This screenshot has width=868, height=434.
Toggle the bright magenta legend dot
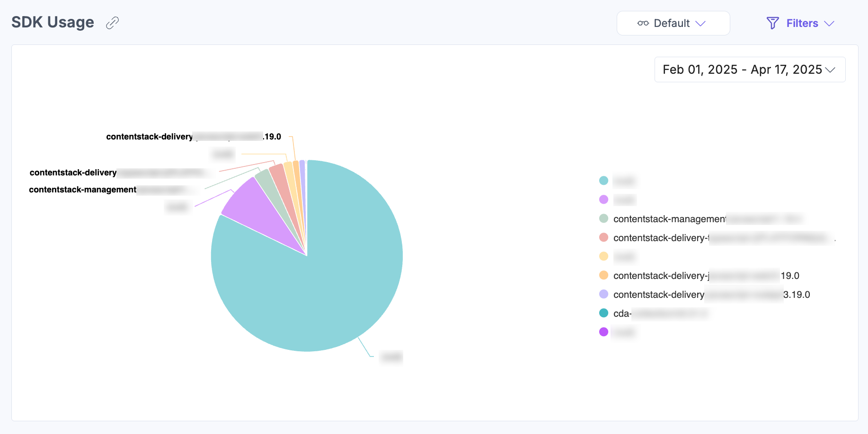click(x=603, y=332)
